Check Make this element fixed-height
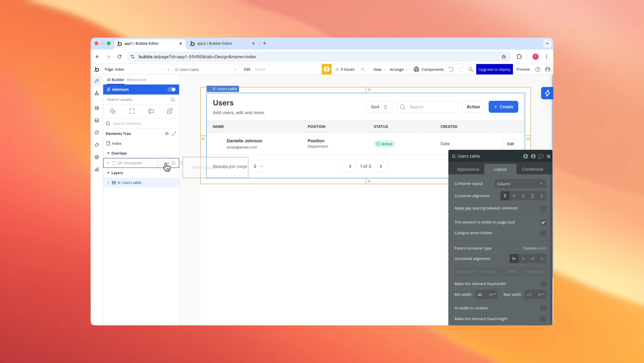644x363 pixels. click(543, 319)
